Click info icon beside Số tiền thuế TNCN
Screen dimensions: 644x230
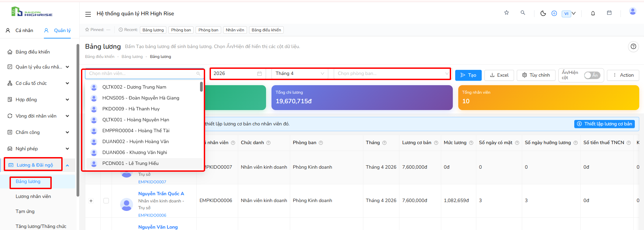629,143
